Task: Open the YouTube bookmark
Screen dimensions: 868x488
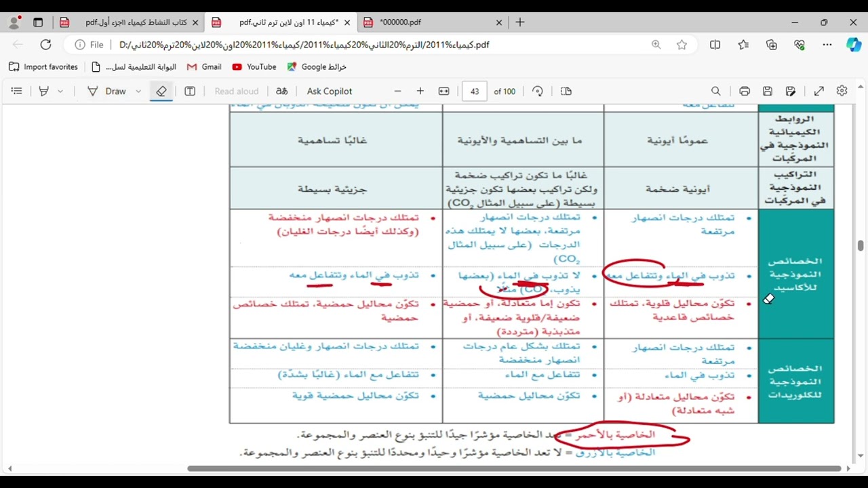Action: [x=254, y=67]
